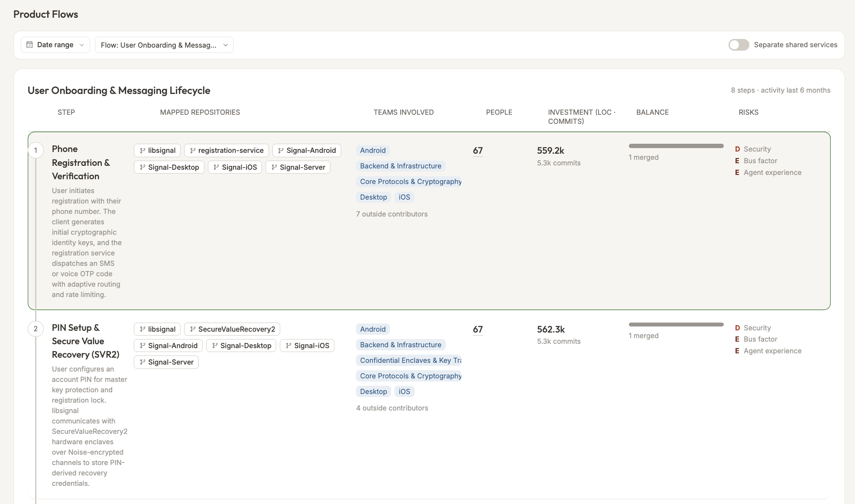
Task: Select iOS team tag in step 1
Action: [405, 197]
